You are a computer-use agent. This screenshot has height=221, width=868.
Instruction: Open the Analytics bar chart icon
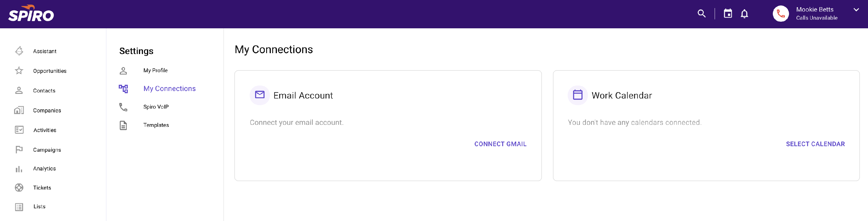(x=19, y=168)
